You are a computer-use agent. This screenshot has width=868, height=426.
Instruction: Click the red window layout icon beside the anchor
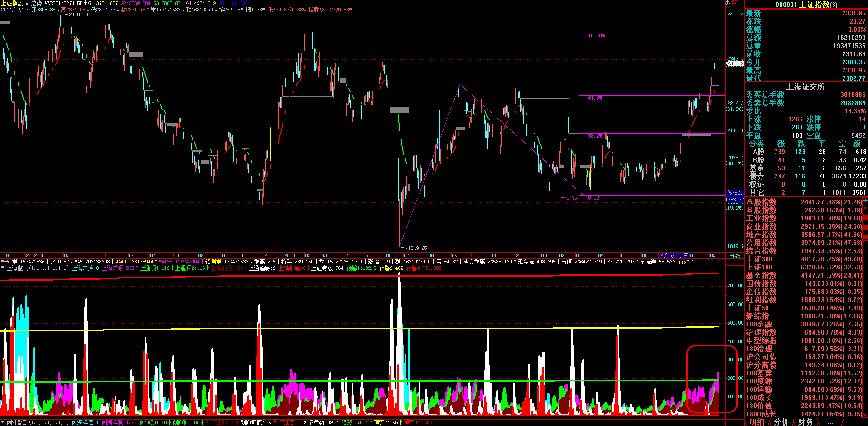click(735, 3)
